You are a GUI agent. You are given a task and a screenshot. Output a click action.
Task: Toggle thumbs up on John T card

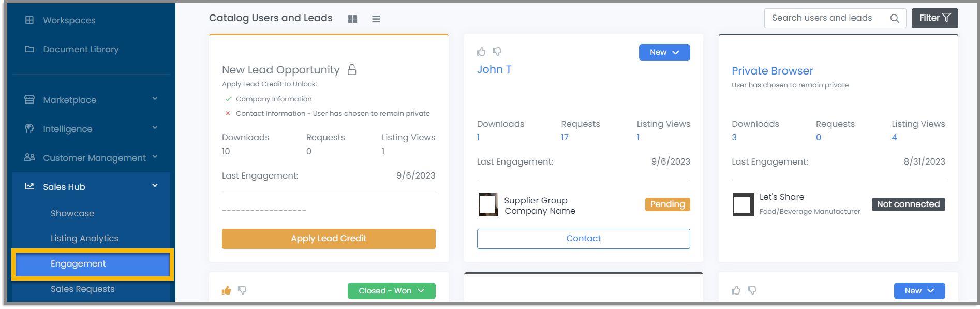(x=481, y=52)
